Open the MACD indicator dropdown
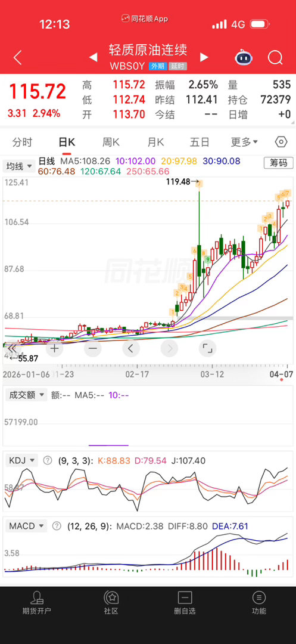This screenshot has height=644, width=296. [x=26, y=526]
